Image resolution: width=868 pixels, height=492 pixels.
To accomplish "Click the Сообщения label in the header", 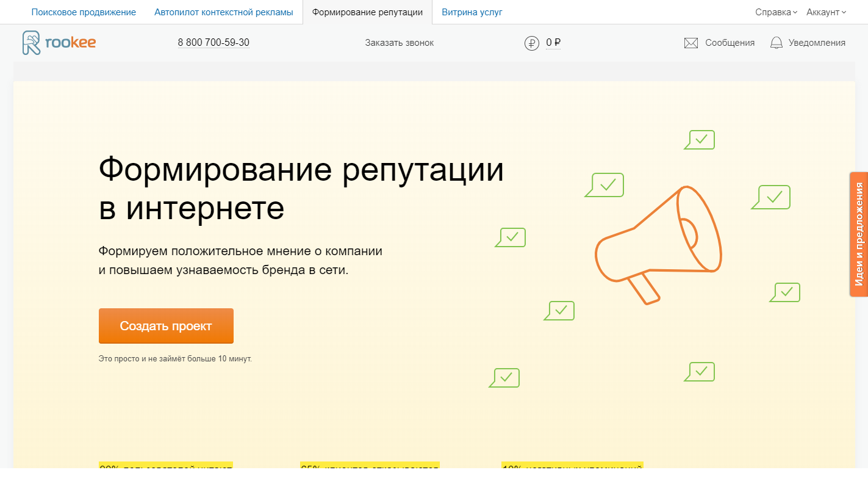I will (x=730, y=42).
